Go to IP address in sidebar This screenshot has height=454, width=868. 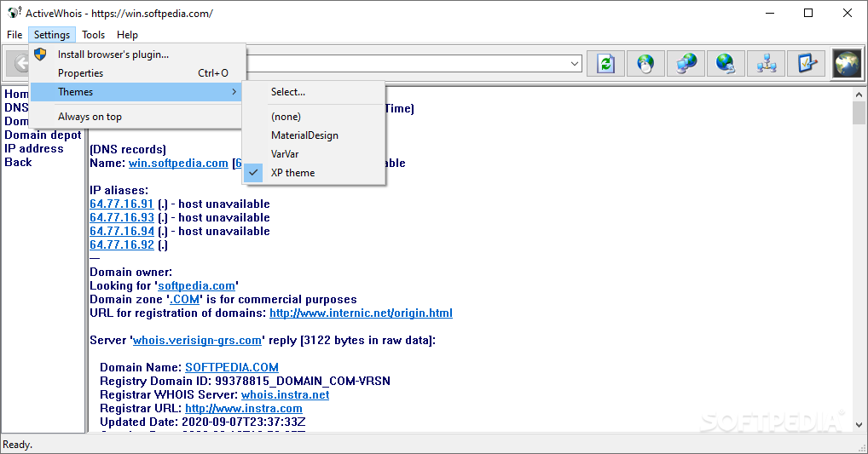point(34,149)
